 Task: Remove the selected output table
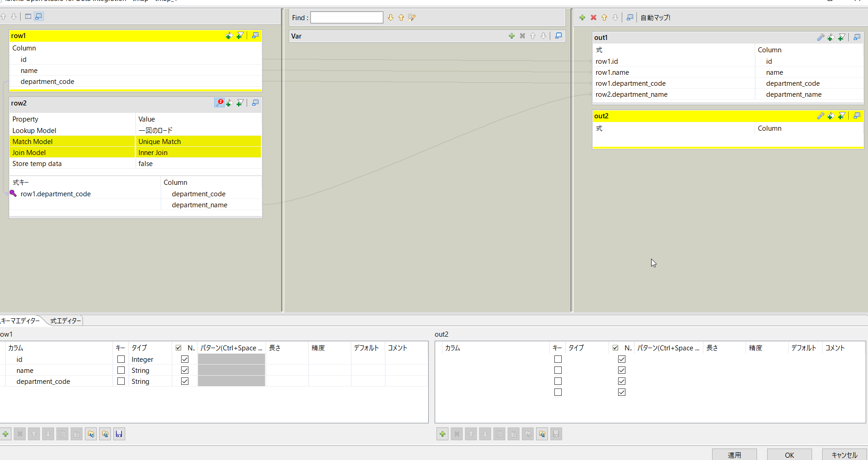point(593,17)
